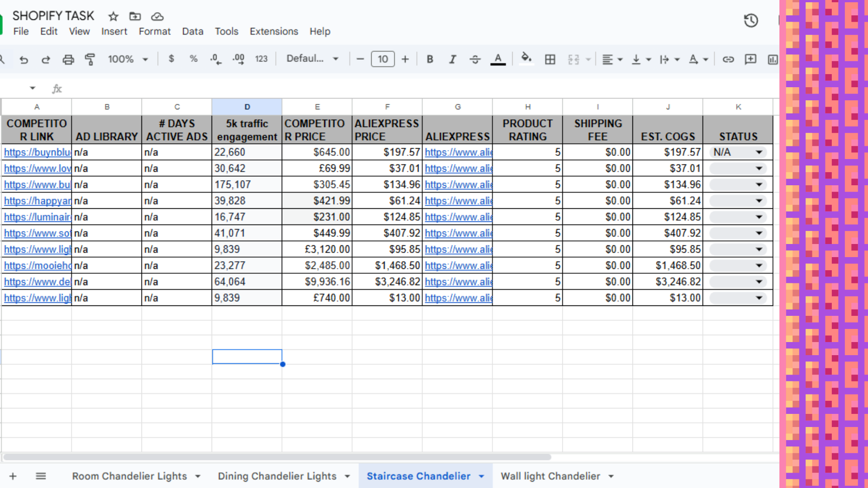Screen dimensions: 868x488
Task: Switch to Dining Chandelier Lights tab
Action: 277,476
